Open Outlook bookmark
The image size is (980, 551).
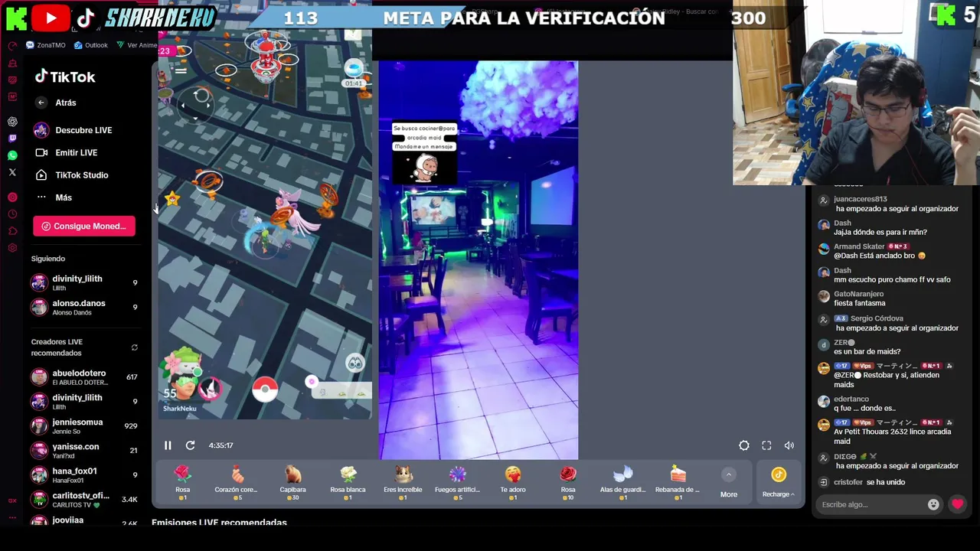coord(91,45)
